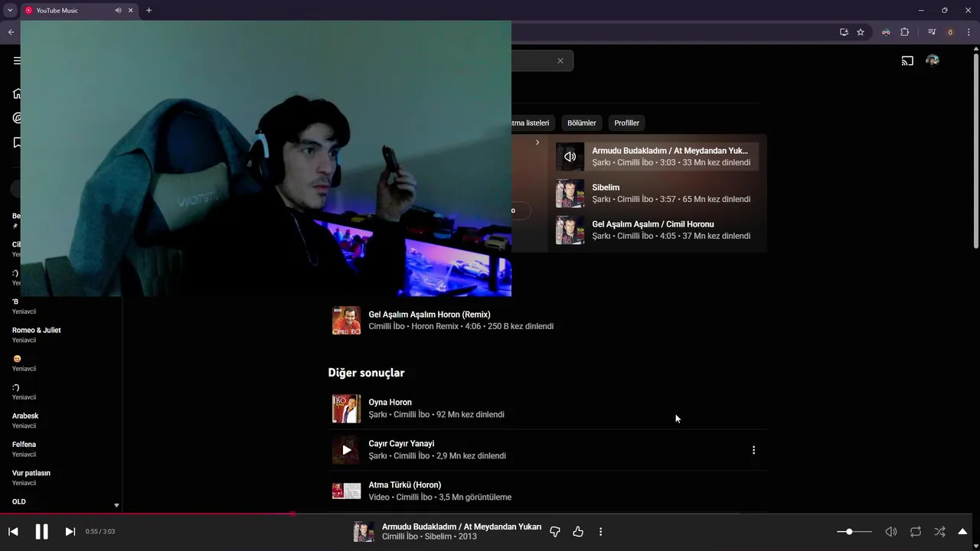980x551 pixels.
Task: Click install app icon in address bar
Action: coord(844,32)
